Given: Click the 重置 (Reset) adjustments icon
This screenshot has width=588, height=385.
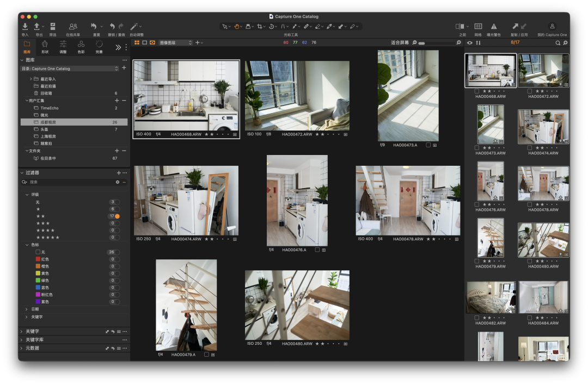Looking at the screenshot, I should 94,26.
